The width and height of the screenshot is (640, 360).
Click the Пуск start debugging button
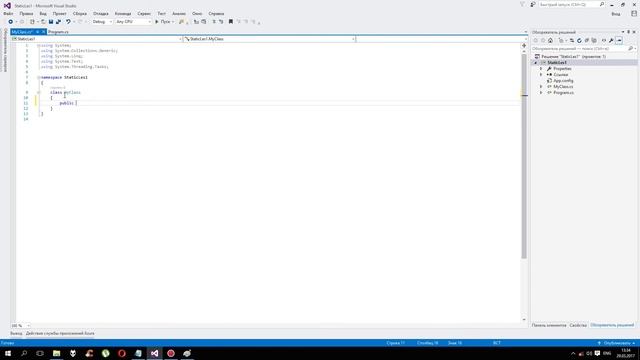163,22
